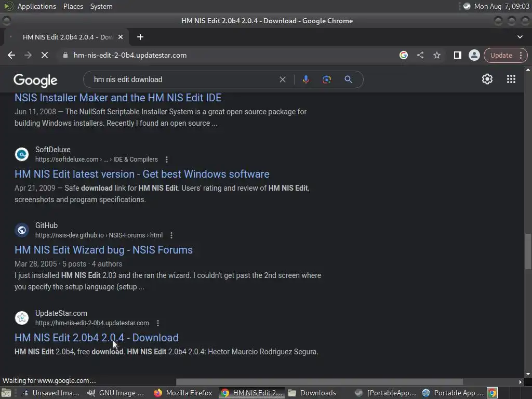
Task: Open the Places menu
Action: coord(73,6)
